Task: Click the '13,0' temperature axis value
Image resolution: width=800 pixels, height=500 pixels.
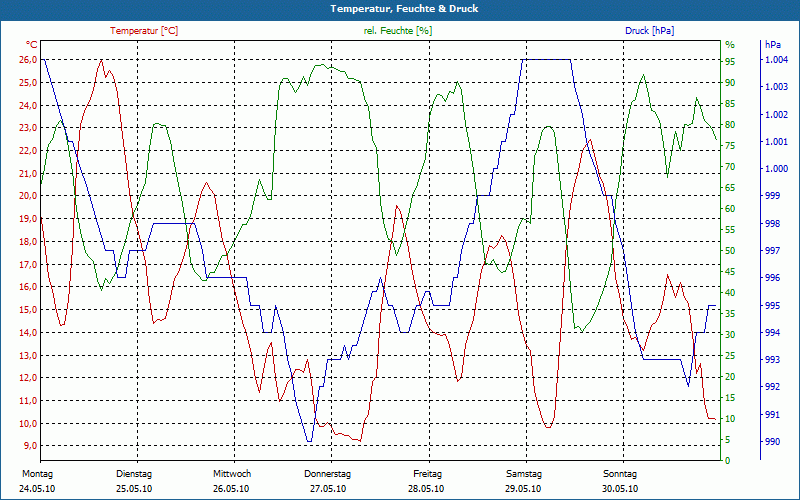Action: (28, 356)
